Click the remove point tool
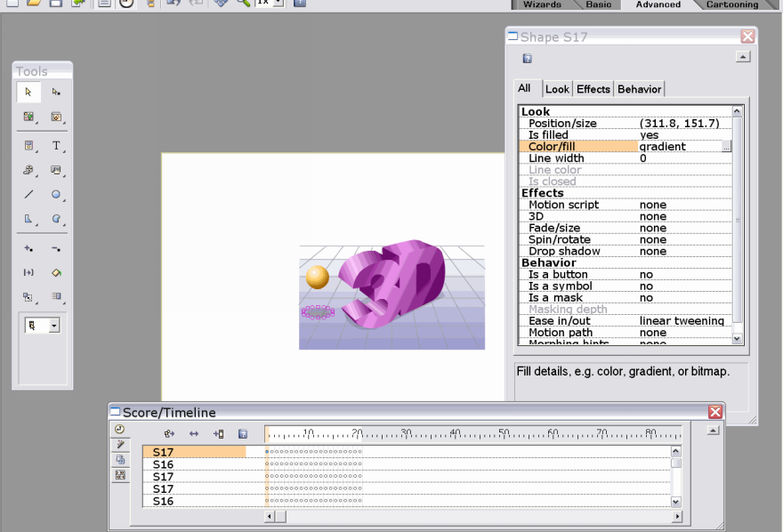The width and height of the screenshot is (783, 532). coord(56,249)
